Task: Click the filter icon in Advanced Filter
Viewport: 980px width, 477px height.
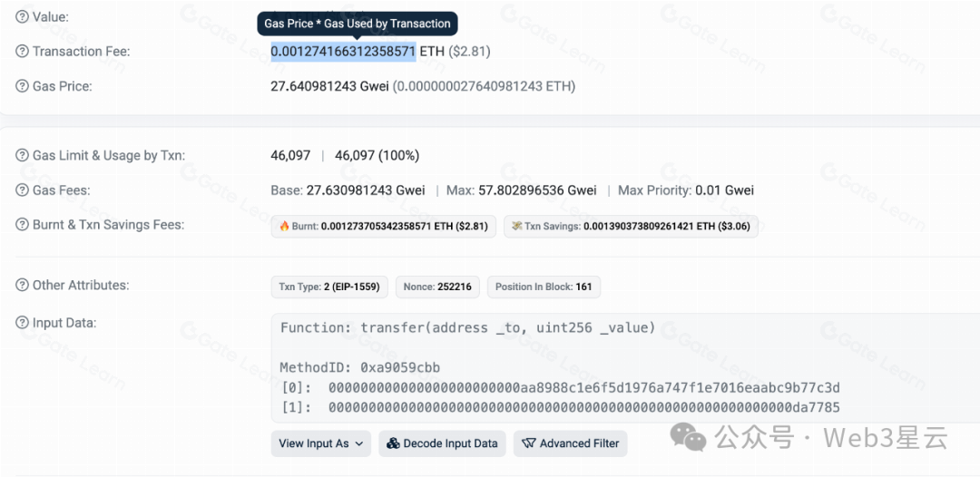Action: tap(529, 443)
